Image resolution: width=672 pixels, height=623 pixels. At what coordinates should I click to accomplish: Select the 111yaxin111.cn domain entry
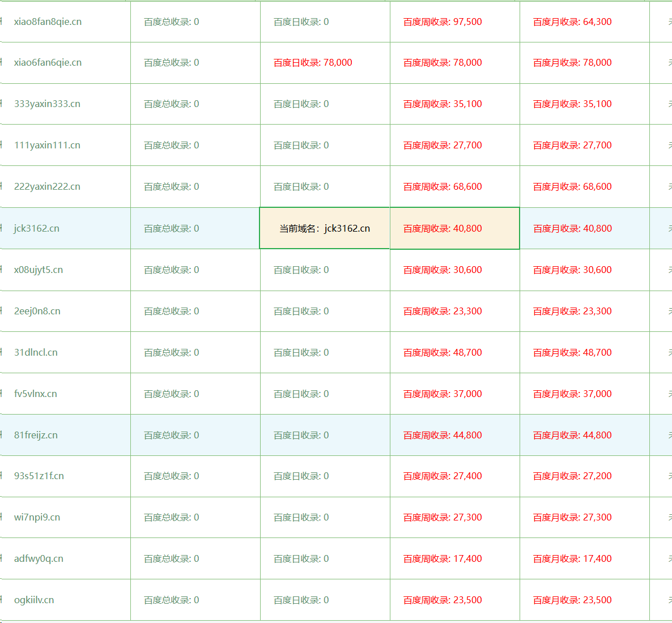[x=47, y=146]
